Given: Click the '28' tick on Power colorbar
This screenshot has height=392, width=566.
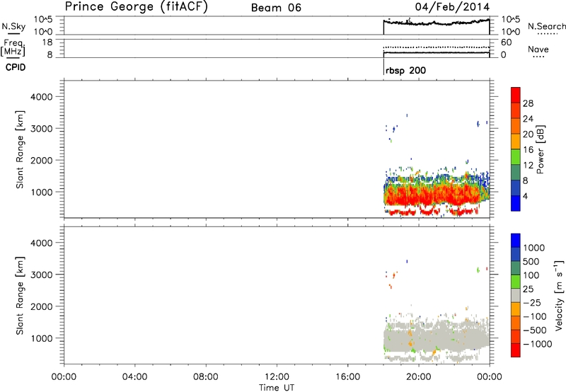Looking at the screenshot, I should 528,103.
